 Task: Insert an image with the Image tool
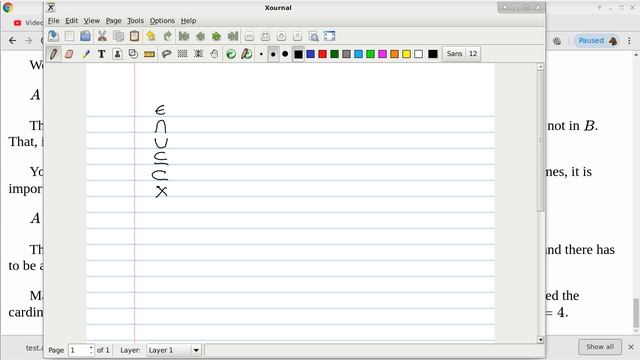(x=117, y=54)
